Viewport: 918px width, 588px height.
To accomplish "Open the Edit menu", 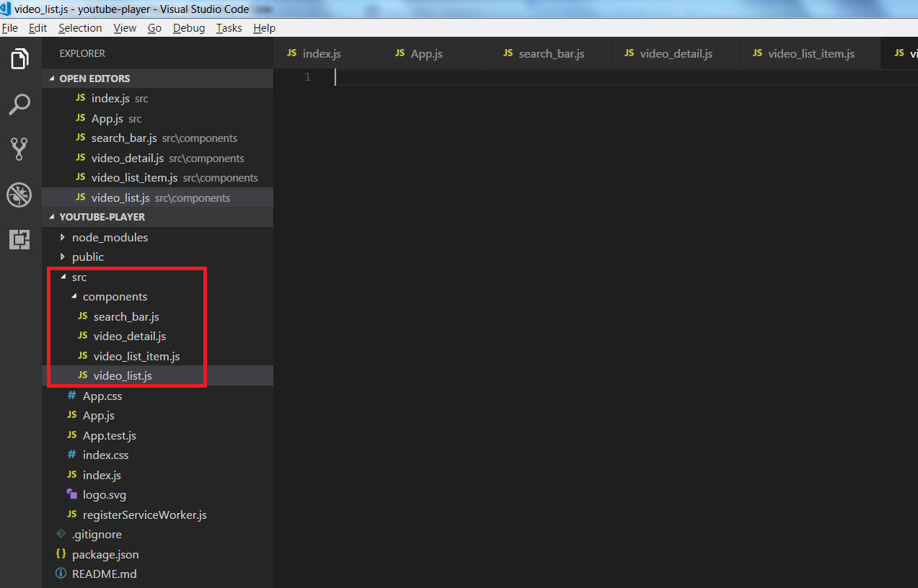I will click(37, 28).
